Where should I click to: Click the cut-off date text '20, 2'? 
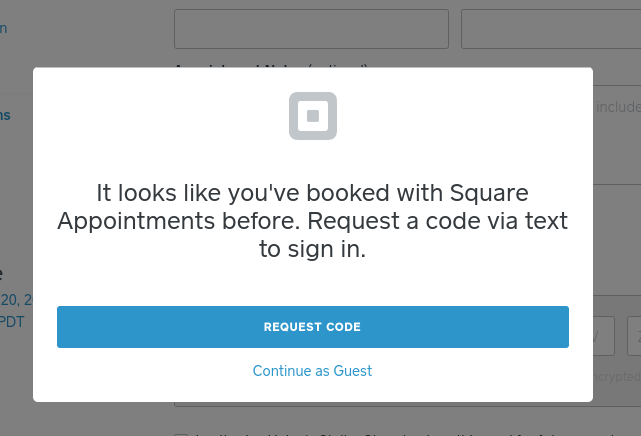[x=16, y=300]
